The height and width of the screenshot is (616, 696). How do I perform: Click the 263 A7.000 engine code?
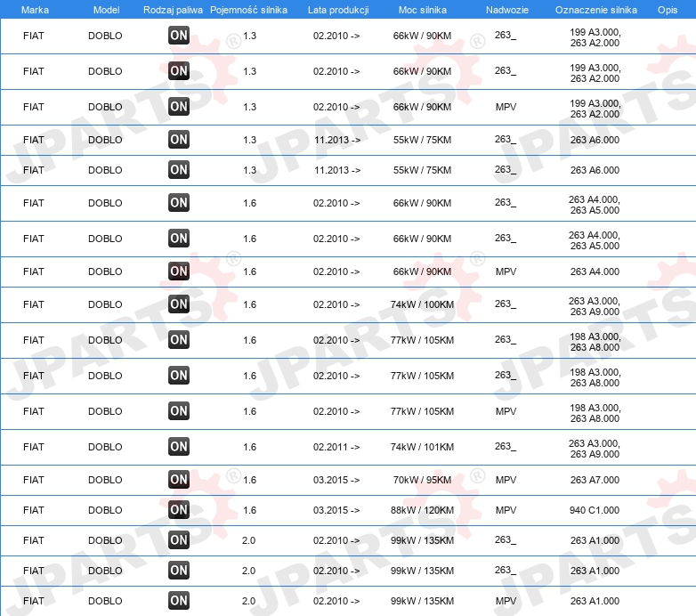click(x=595, y=480)
